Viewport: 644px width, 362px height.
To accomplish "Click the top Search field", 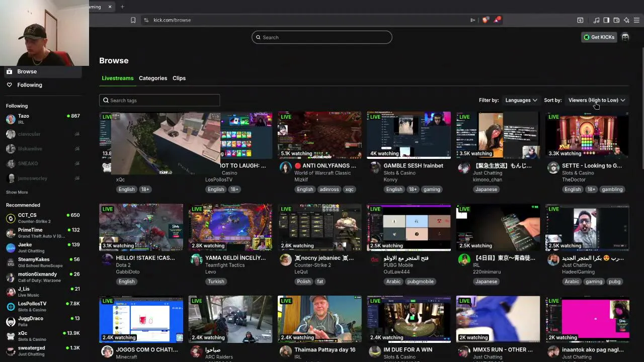I will coord(322,37).
